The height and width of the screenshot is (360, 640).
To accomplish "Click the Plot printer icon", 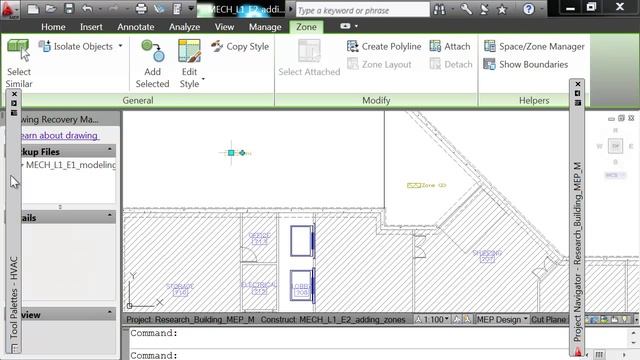I will 141,9.
